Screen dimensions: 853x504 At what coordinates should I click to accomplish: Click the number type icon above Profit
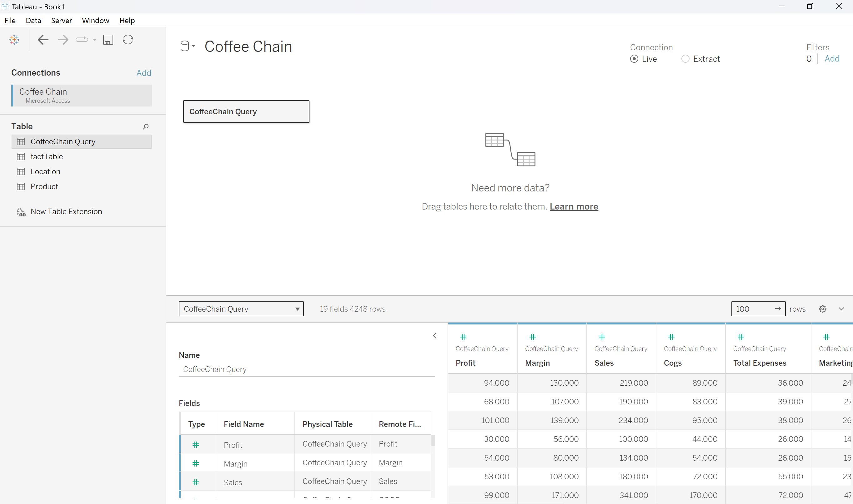click(x=463, y=337)
